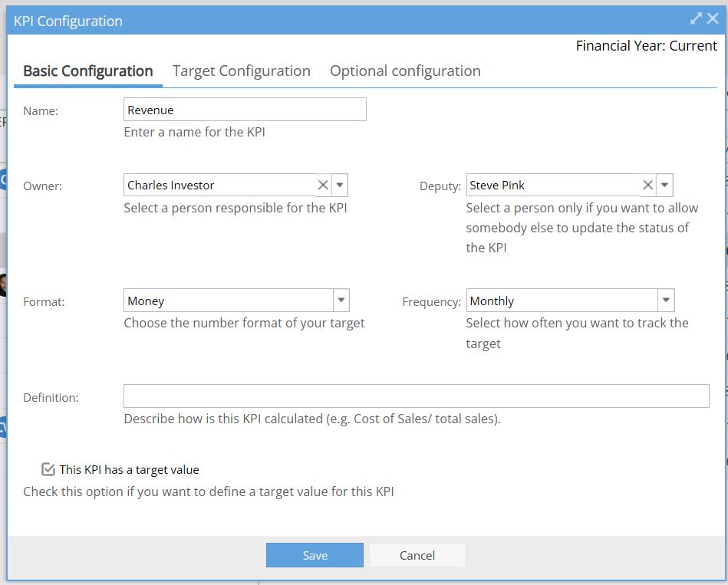Open the Format dropdown arrow

pyautogui.click(x=341, y=300)
